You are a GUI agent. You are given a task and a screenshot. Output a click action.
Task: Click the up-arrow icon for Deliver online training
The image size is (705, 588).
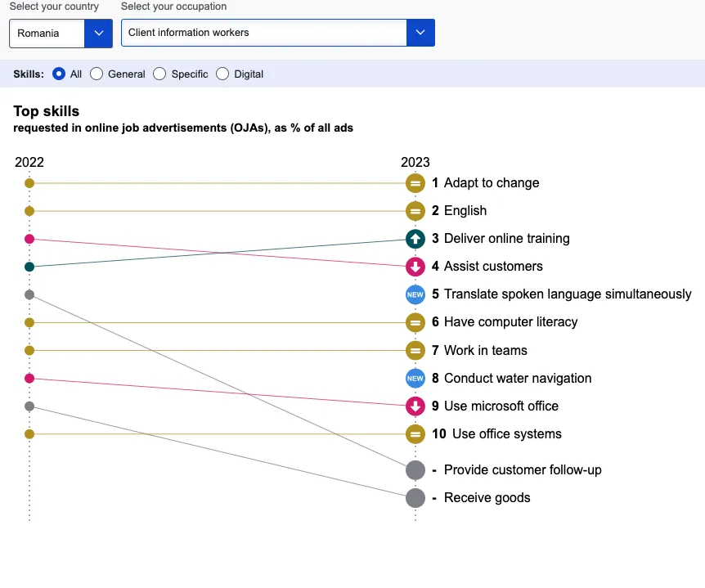point(415,239)
